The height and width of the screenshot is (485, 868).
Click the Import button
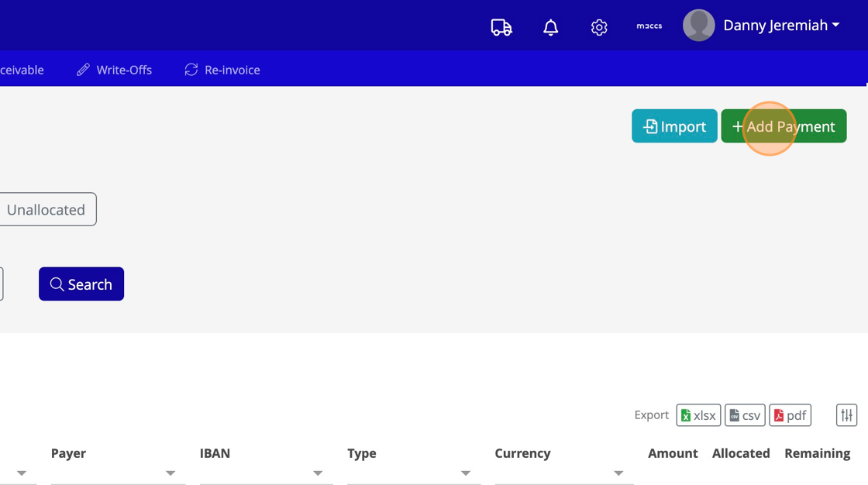[x=674, y=126]
